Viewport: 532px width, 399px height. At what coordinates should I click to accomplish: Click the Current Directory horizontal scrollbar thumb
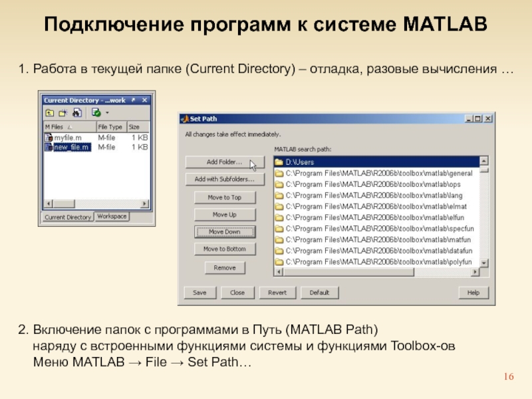tap(64, 203)
